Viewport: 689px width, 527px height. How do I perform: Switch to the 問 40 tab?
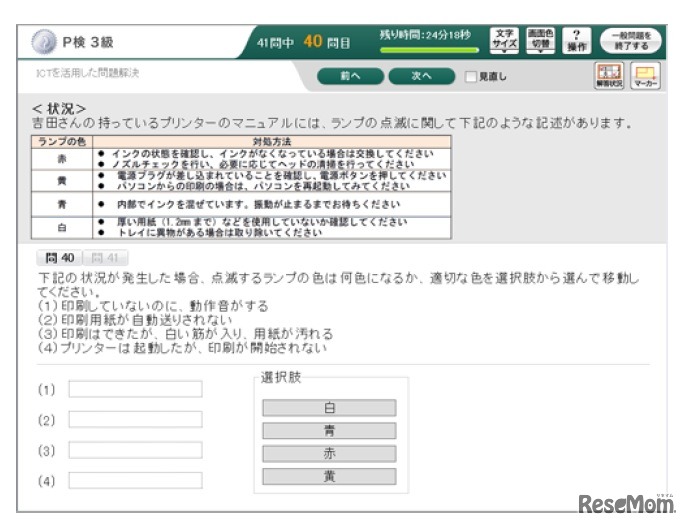click(x=59, y=258)
